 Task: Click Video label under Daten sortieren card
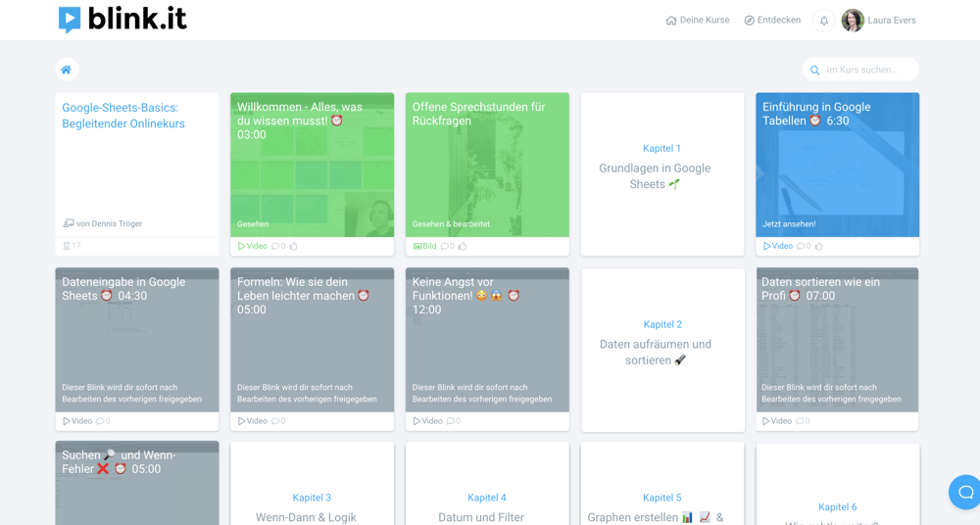pyautogui.click(x=777, y=421)
